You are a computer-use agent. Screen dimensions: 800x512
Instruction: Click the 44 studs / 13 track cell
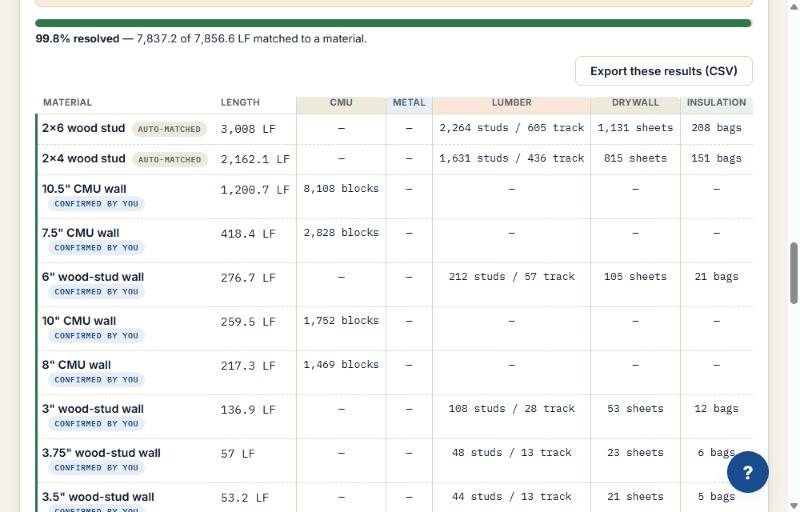511,496
